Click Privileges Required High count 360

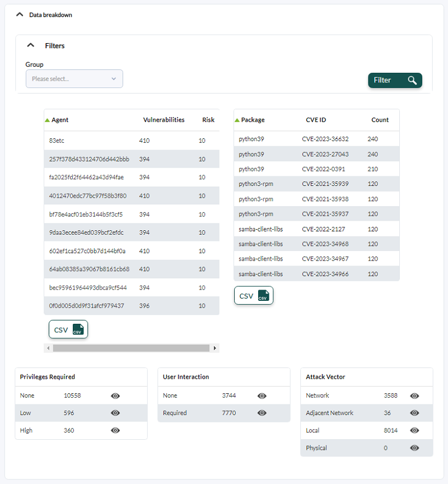pos(69,430)
